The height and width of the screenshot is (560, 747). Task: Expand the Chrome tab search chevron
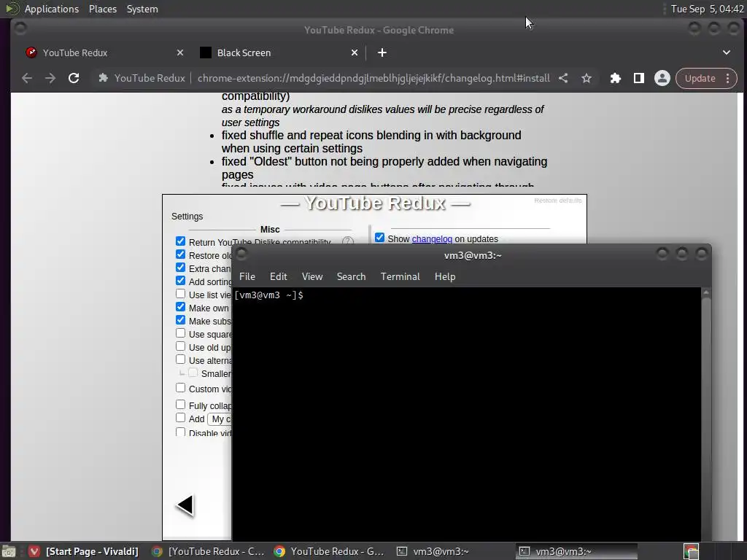click(x=727, y=52)
